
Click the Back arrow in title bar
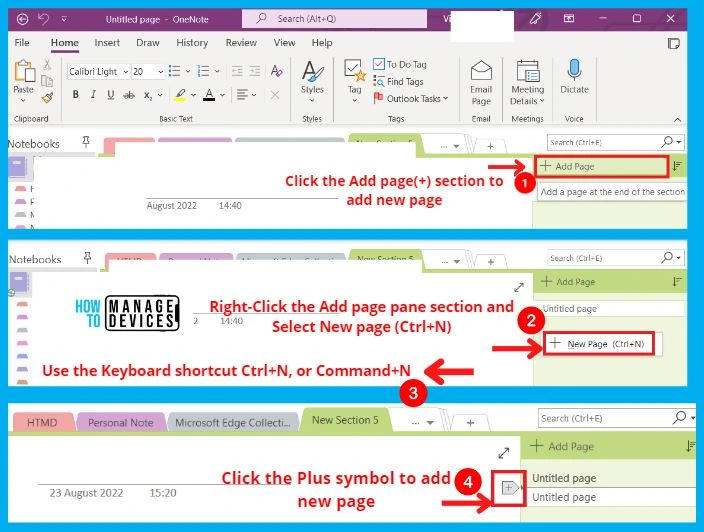pyautogui.click(x=22, y=19)
